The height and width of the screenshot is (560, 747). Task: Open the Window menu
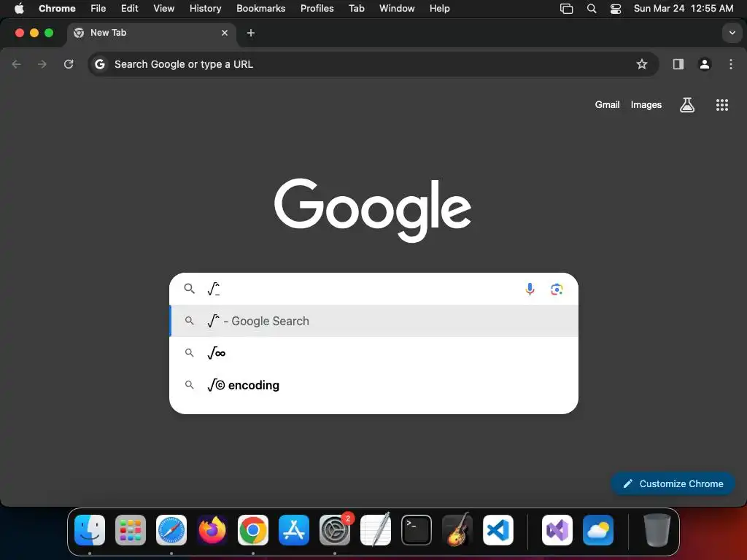(397, 8)
